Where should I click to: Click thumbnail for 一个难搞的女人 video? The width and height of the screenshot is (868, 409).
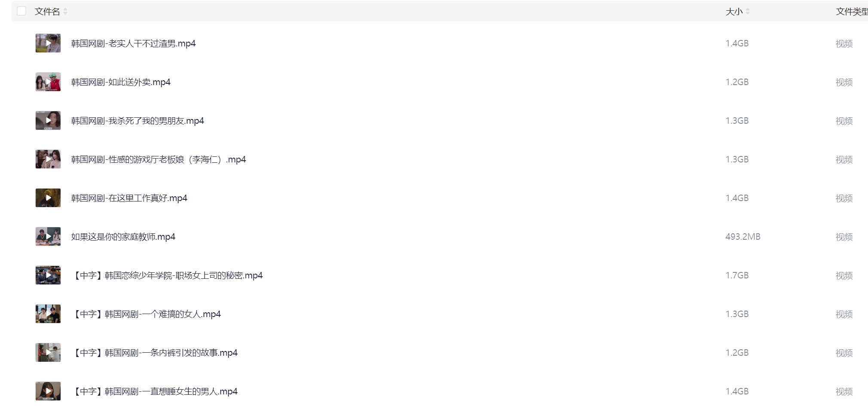pos(48,314)
